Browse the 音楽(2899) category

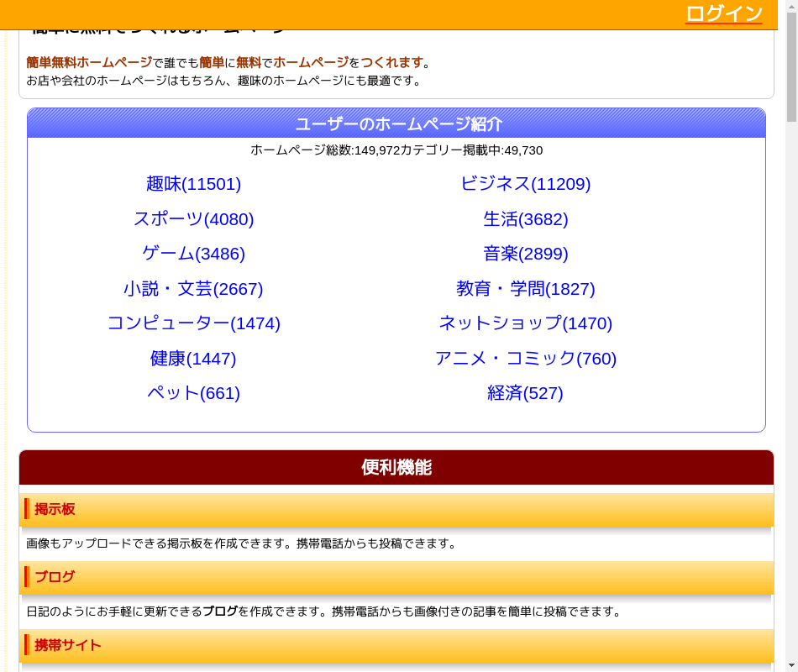click(525, 254)
